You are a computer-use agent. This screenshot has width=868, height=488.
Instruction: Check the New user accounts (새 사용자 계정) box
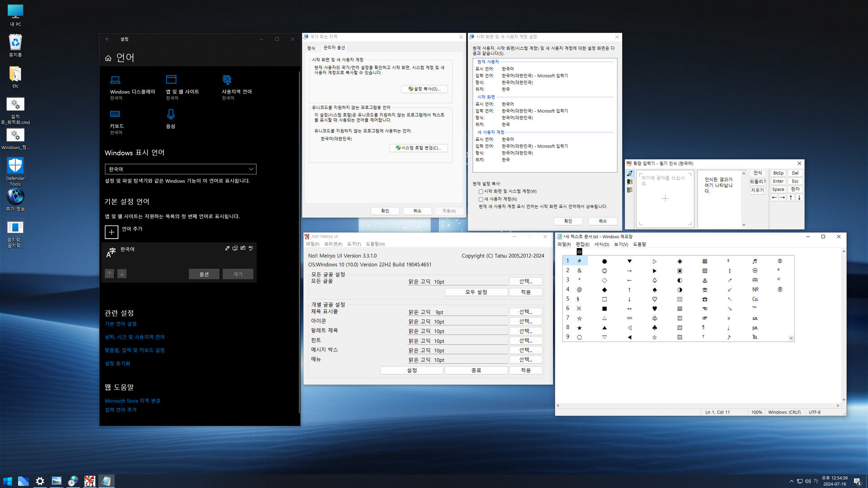[481, 199]
